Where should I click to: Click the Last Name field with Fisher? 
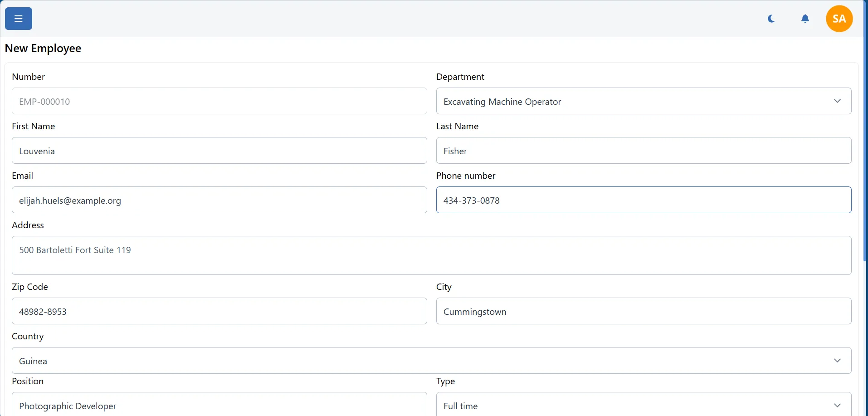[644, 151]
